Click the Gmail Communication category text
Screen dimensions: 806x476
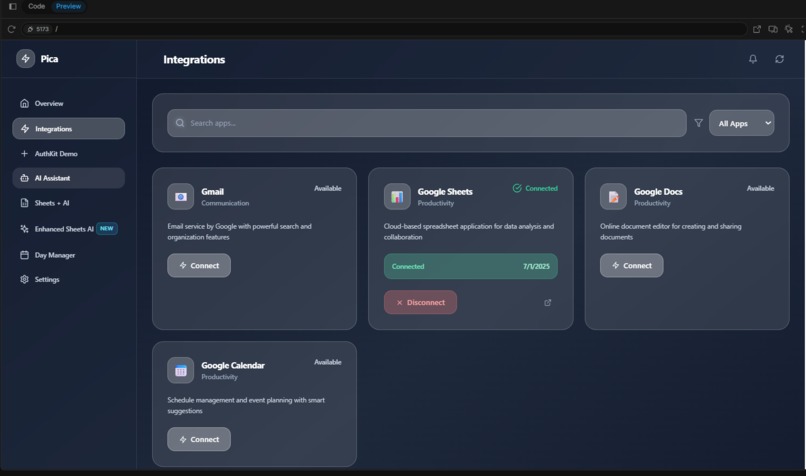(225, 203)
